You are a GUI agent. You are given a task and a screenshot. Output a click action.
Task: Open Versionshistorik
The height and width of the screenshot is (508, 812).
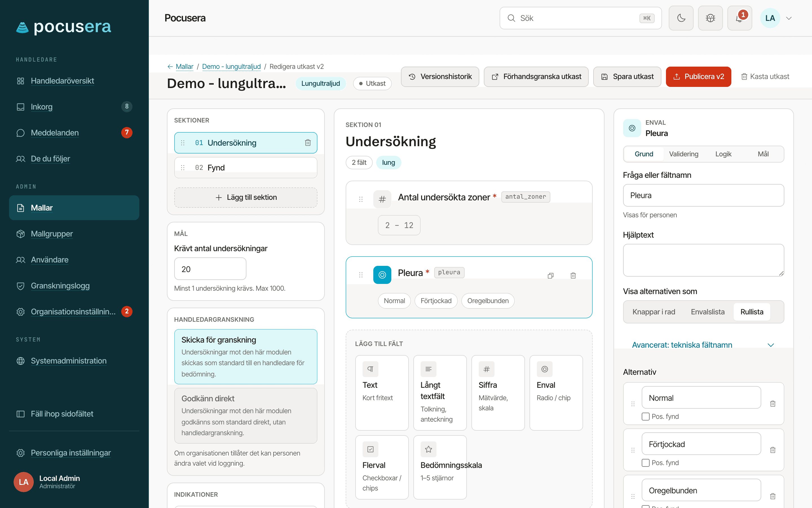(x=440, y=76)
